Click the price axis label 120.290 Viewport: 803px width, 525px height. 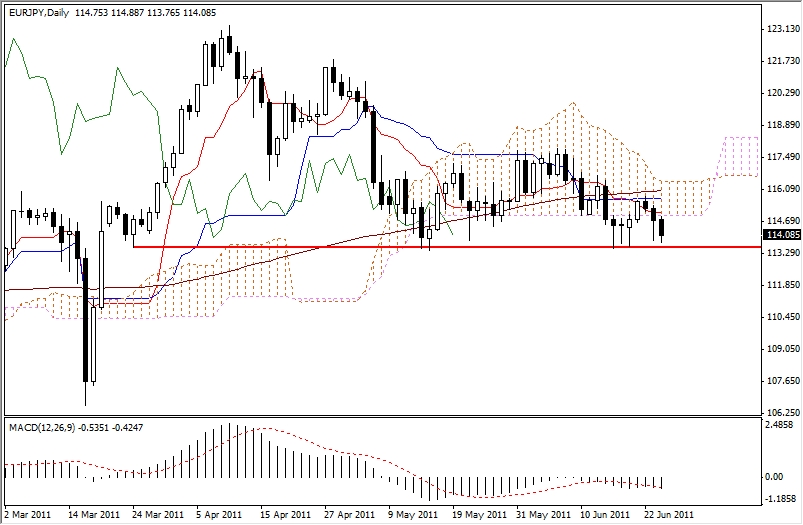click(x=783, y=93)
